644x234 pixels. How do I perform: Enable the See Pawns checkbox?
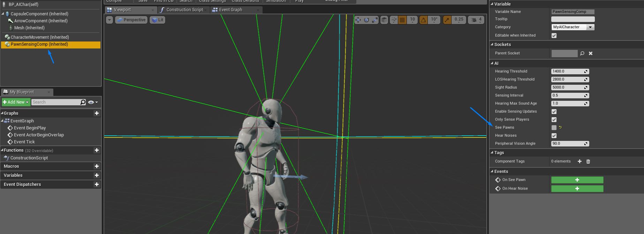click(554, 128)
